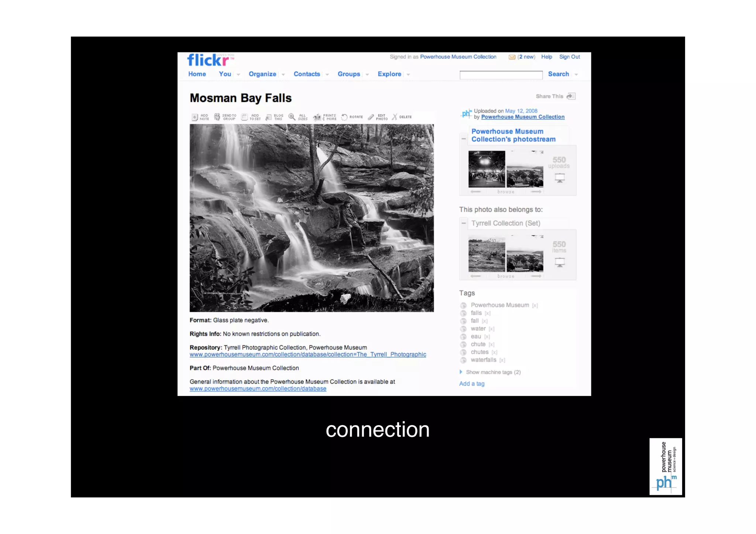Viewport: 756px width, 534px height.
Task: Click the Edit Photo pencil icon
Action: pyautogui.click(x=371, y=117)
